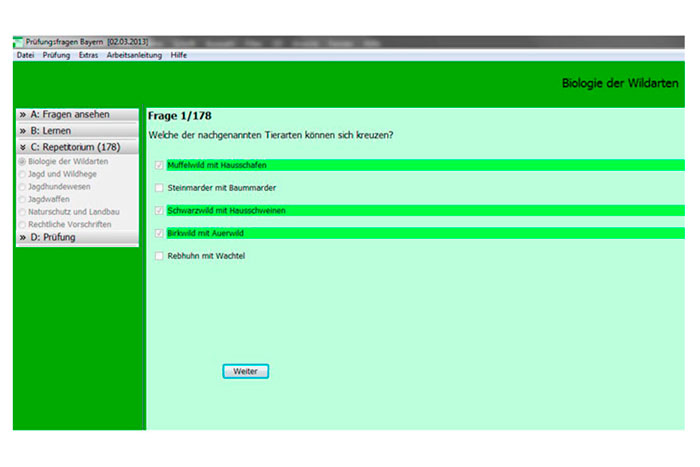Expand the A: Fragen ansehen section
This screenshot has width=700, height=467.
pos(77,114)
